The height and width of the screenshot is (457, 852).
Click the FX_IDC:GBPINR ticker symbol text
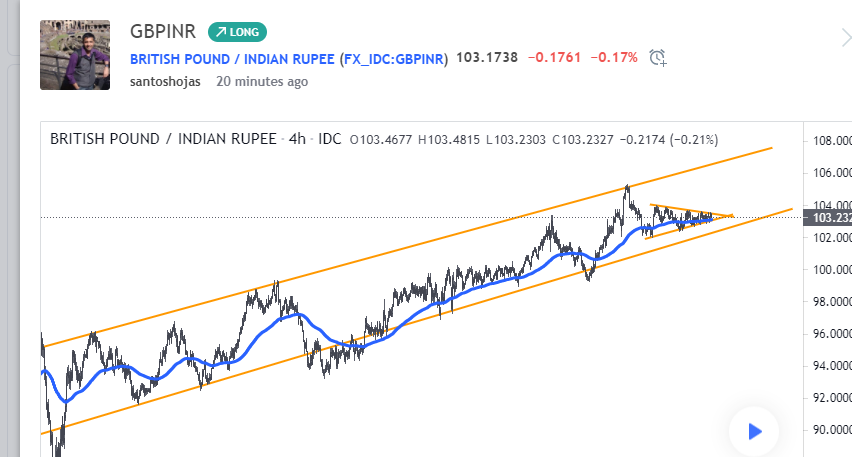click(394, 58)
